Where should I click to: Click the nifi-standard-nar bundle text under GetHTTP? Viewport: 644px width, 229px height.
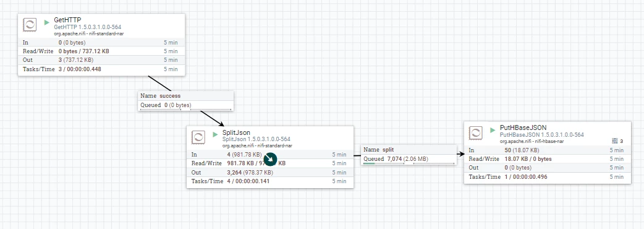point(89,33)
